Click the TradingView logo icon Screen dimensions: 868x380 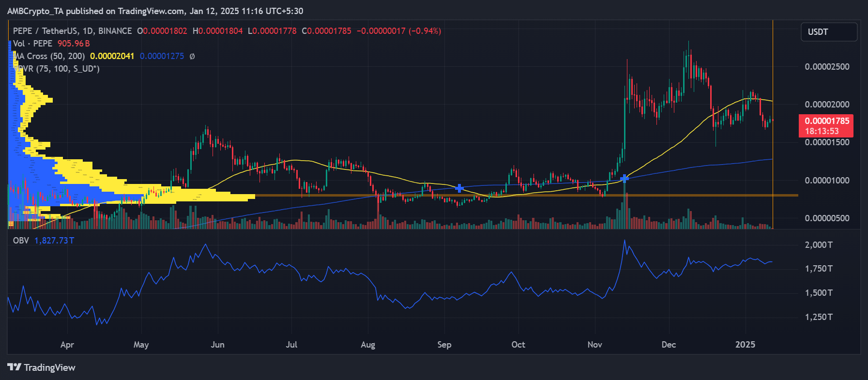[x=14, y=367]
